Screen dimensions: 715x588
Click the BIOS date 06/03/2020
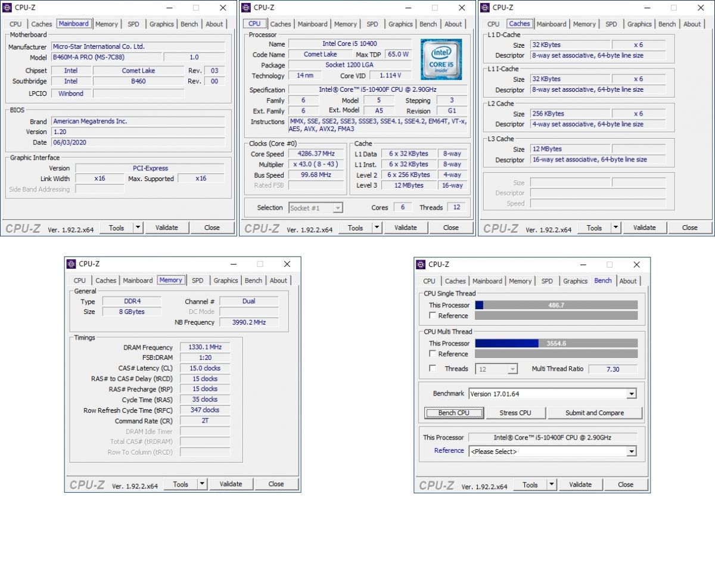point(138,142)
